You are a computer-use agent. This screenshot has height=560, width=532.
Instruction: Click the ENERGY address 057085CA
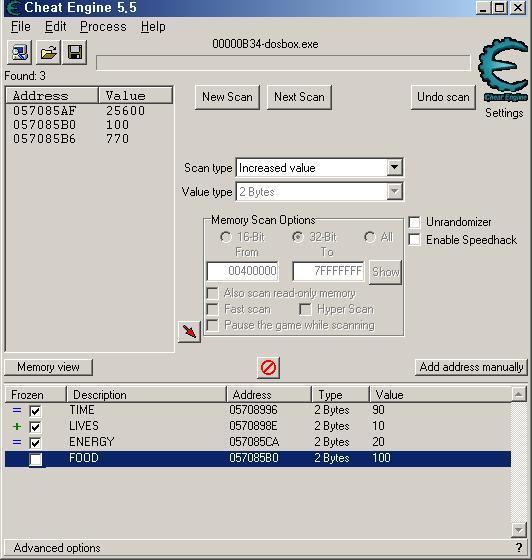tap(254, 442)
